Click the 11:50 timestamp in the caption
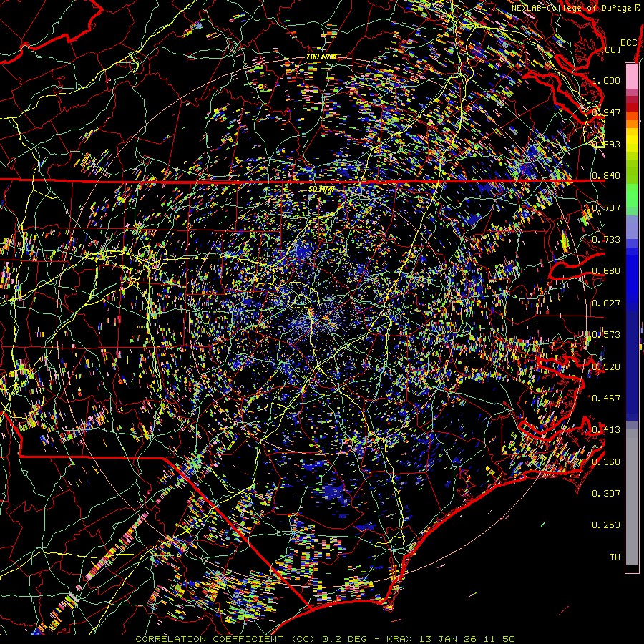 (x=501, y=639)
